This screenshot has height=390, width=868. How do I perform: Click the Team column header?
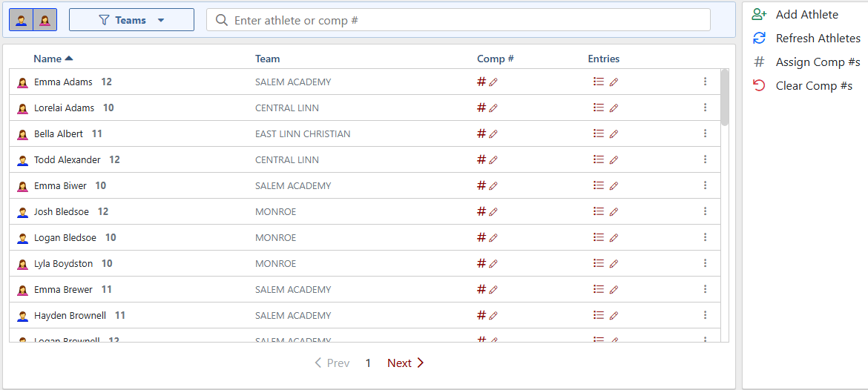coord(267,59)
